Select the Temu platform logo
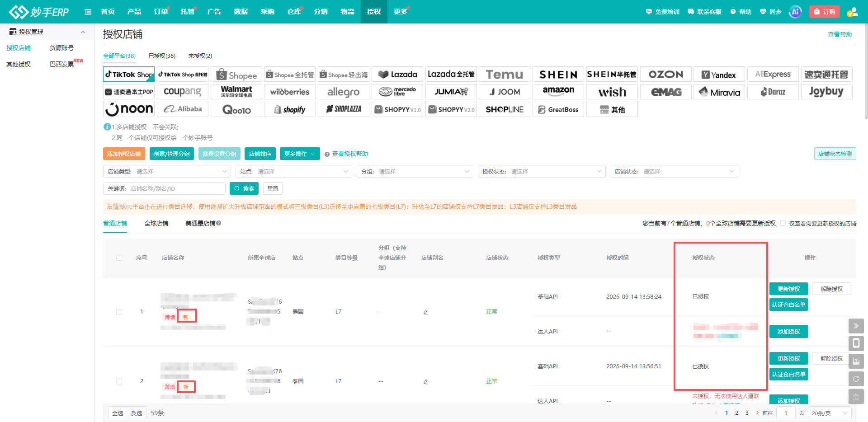 click(505, 74)
